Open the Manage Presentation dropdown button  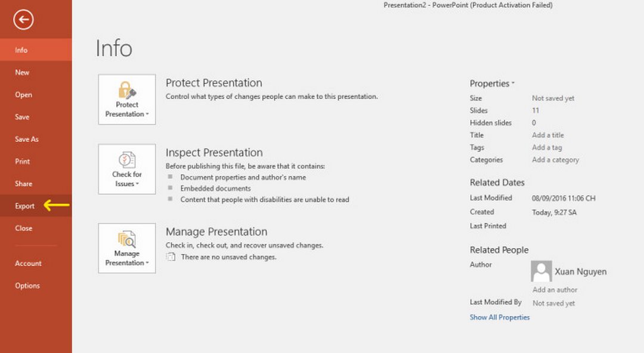[127, 248]
